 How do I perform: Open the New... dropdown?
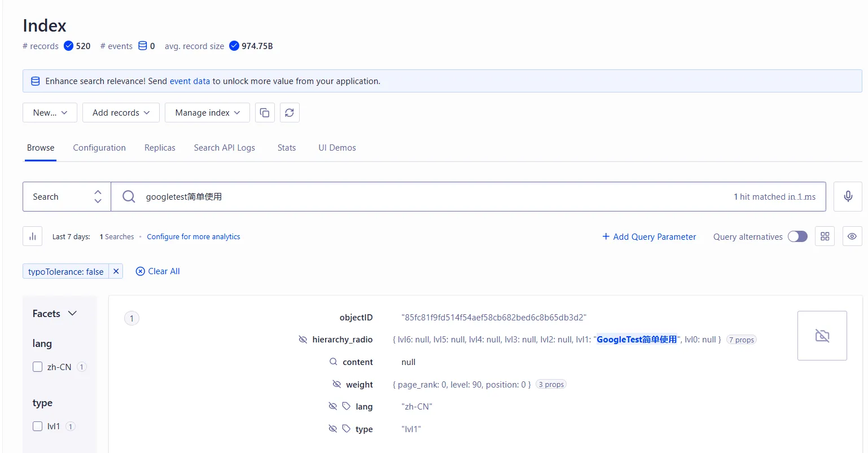point(50,113)
